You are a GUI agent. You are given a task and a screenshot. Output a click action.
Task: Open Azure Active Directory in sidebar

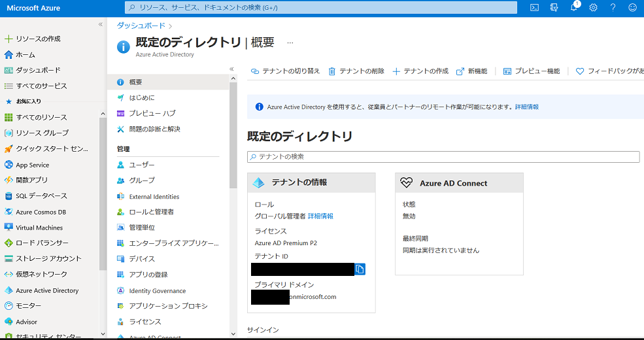click(41, 290)
